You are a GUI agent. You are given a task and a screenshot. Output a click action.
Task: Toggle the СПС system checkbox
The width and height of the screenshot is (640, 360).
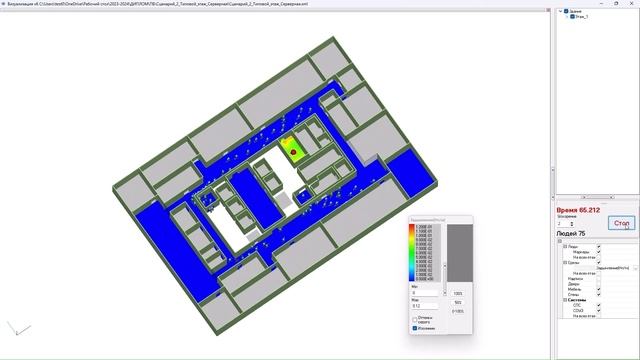tap(599, 305)
